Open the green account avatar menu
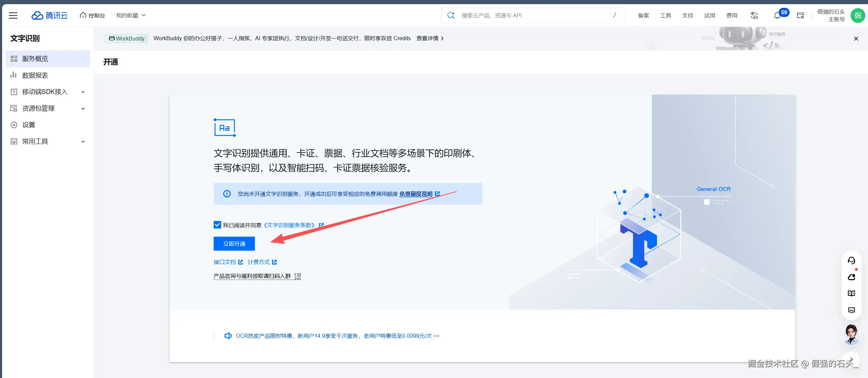This screenshot has height=378, width=868. pos(858,15)
